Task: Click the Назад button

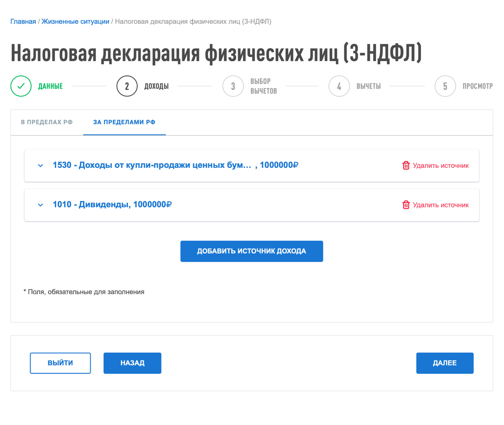Action: (132, 363)
